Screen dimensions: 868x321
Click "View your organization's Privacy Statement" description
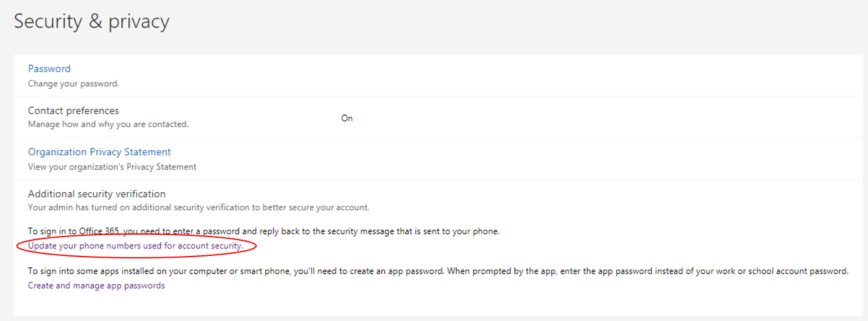coord(112,167)
